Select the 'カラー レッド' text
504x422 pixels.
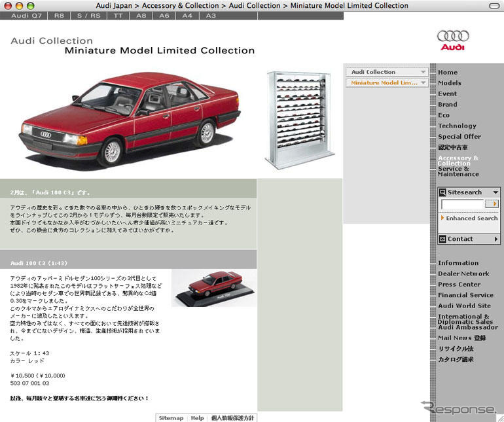(x=27, y=360)
